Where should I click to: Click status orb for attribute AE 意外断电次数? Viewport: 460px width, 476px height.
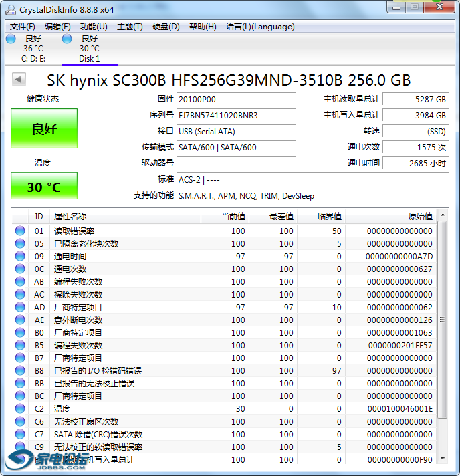tap(20, 320)
